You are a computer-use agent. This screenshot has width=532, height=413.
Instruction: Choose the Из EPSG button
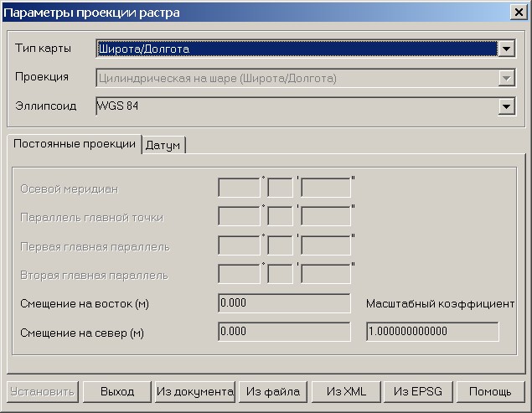tap(423, 391)
